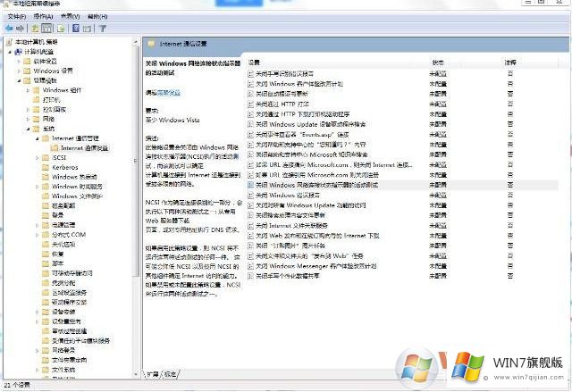Expand the iSCSI tree node
Image resolution: width=572 pixels, height=392 pixels.
coord(38,157)
